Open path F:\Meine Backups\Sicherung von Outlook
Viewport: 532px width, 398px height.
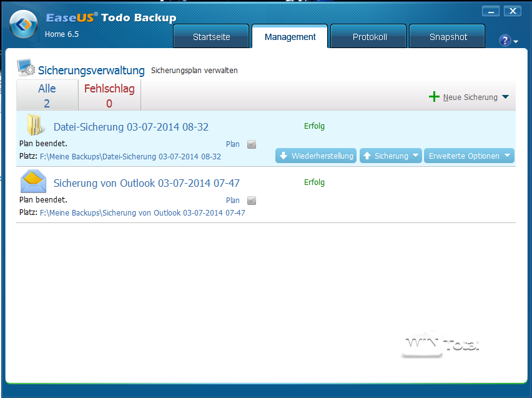pos(142,213)
